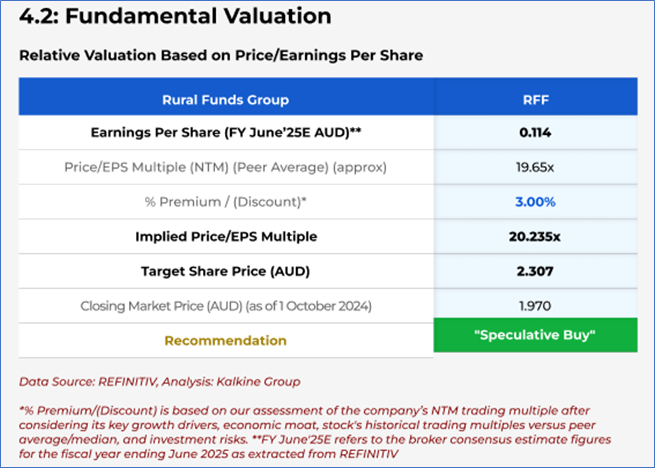Click the green "Speculative Buy" cell
This screenshot has height=468, width=655.
535,336
